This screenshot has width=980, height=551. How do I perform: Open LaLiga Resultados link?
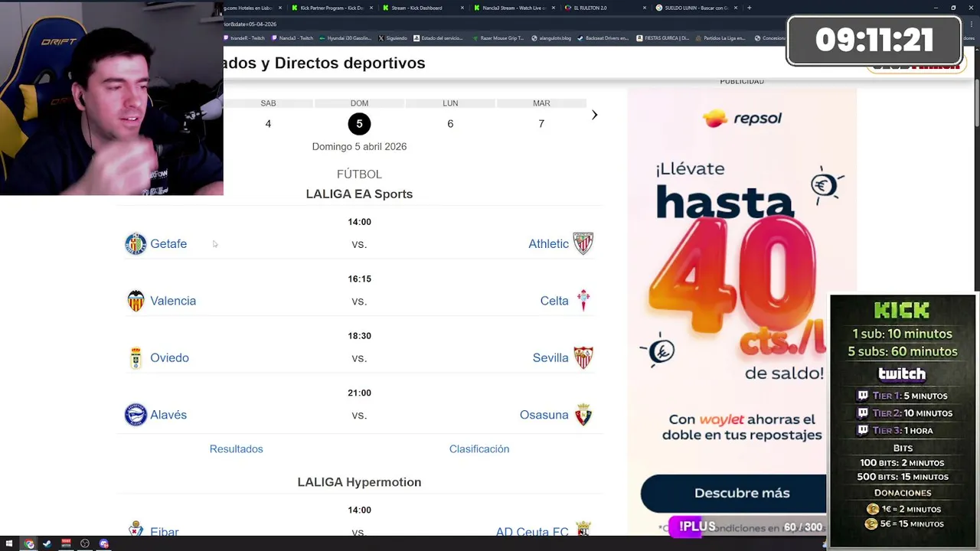coord(236,448)
